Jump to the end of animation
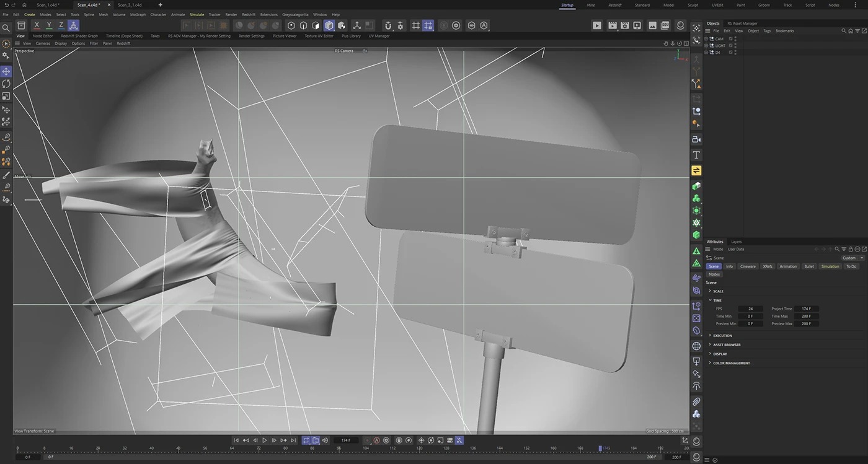This screenshot has height=464, width=868. [x=293, y=440]
